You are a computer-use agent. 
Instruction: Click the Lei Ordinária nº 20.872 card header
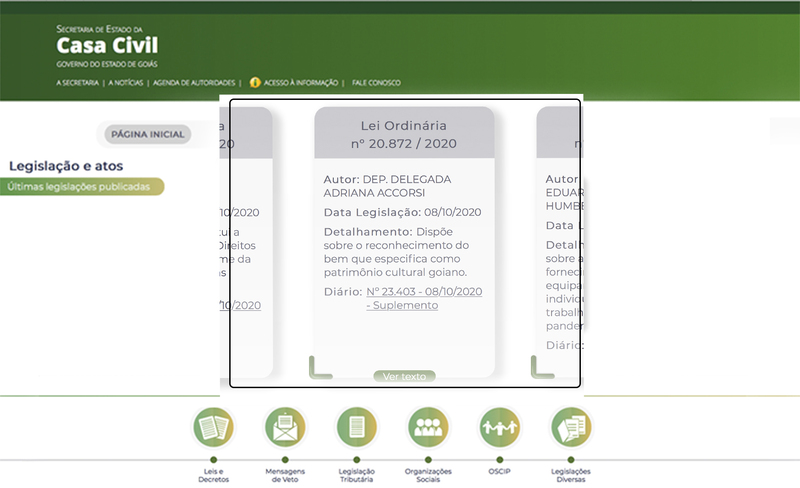click(404, 134)
